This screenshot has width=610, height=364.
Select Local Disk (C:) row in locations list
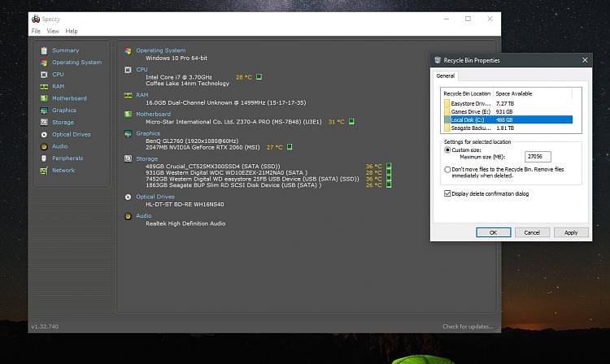(x=508, y=119)
